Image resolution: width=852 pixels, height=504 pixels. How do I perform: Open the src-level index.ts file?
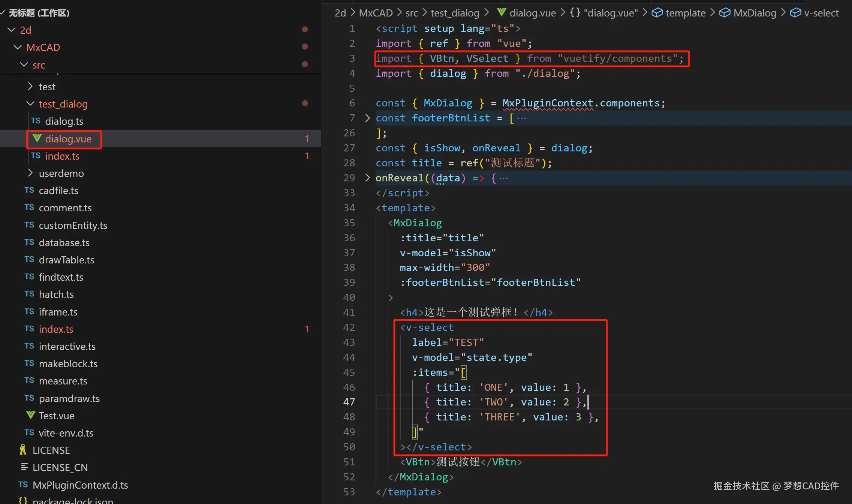(56, 329)
